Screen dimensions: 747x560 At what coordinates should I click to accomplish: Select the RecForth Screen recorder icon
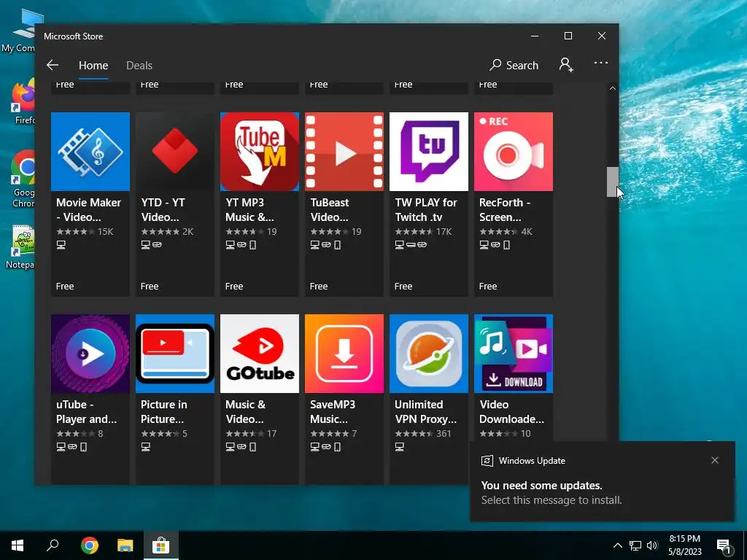(x=514, y=152)
